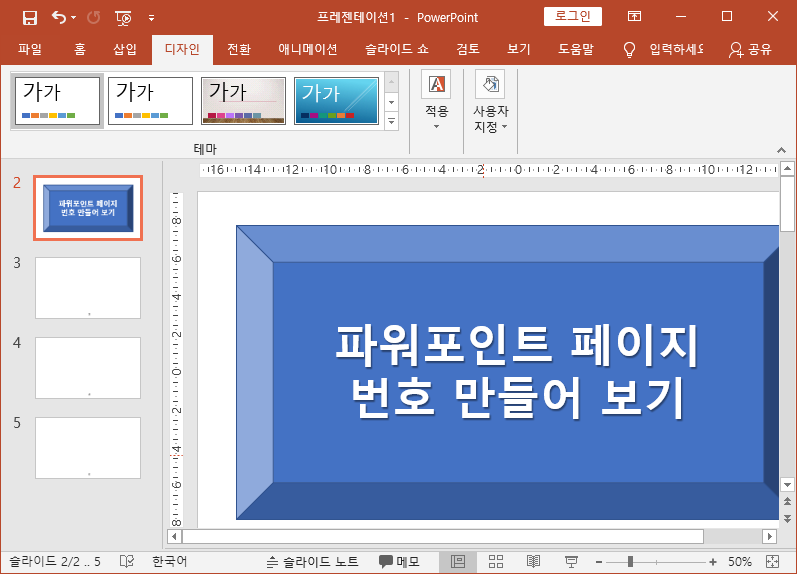Toggle the 메모 comments pane
This screenshot has width=797, height=574.
399,562
